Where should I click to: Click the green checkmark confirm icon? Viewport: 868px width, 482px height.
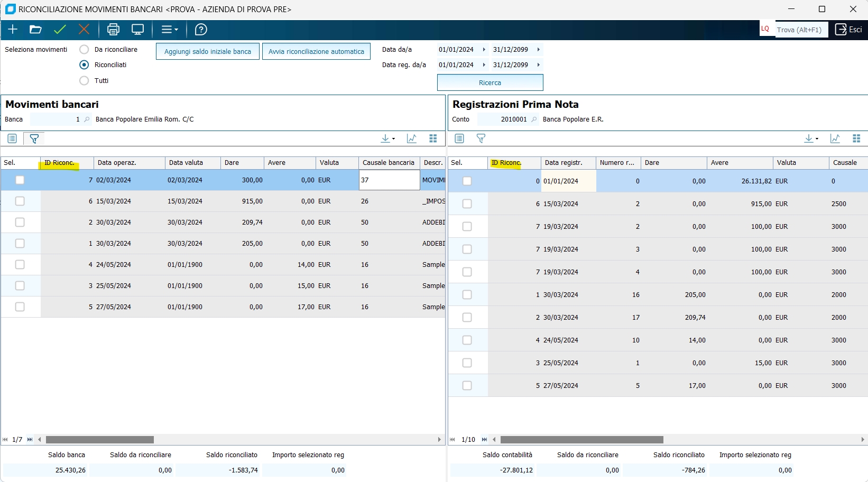tap(60, 30)
